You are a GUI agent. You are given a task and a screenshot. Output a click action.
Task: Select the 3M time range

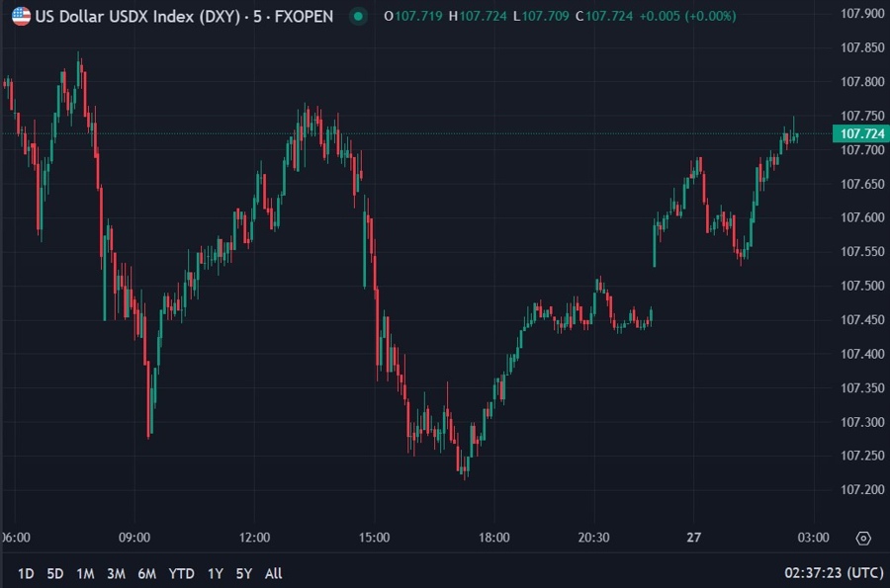click(116, 574)
